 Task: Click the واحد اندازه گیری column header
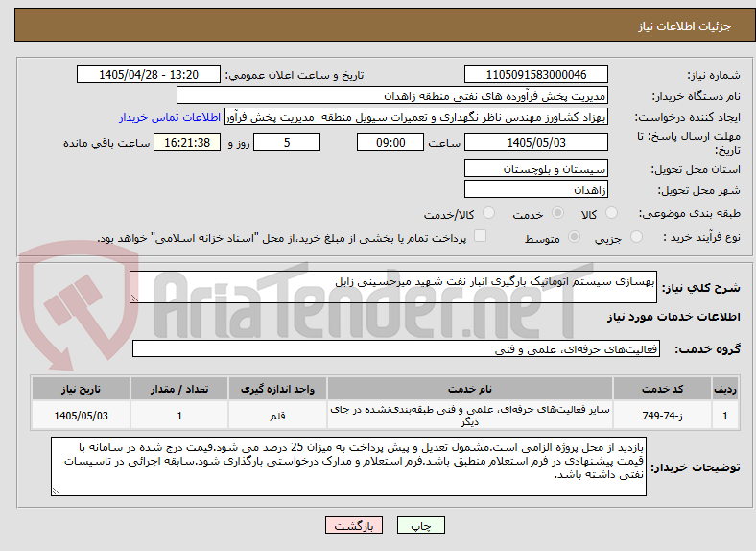pyautogui.click(x=277, y=389)
